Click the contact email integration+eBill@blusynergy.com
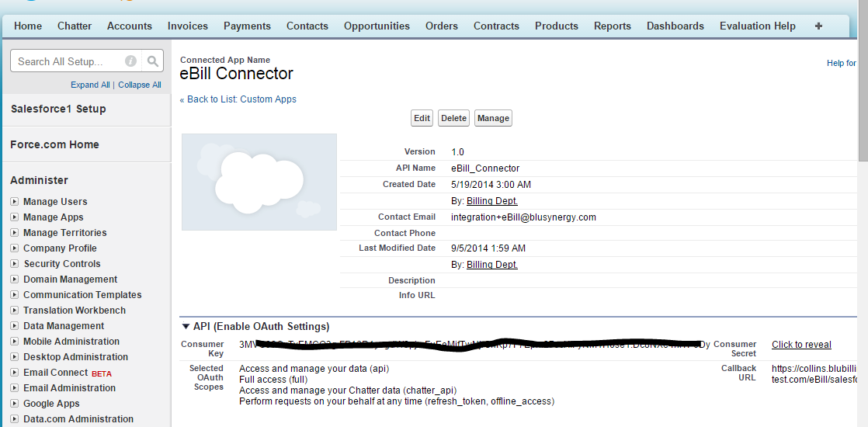Viewport: 868px width, 427px height. pyautogui.click(x=524, y=217)
